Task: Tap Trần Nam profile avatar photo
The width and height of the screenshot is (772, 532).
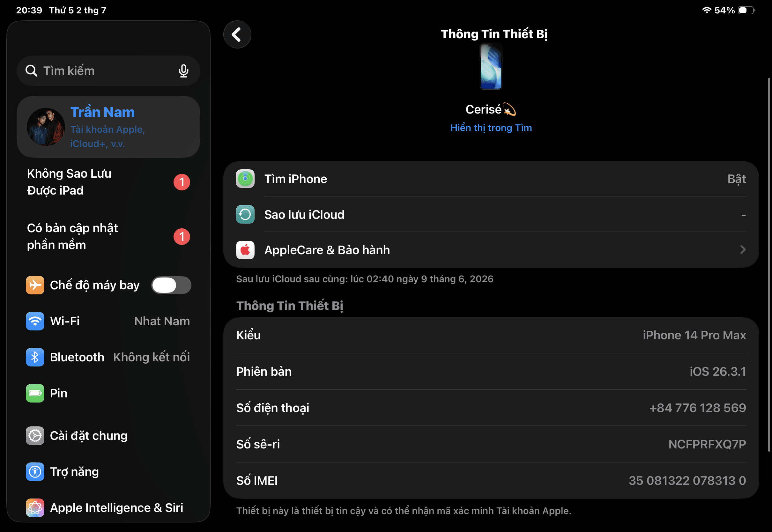Action: pyautogui.click(x=46, y=127)
